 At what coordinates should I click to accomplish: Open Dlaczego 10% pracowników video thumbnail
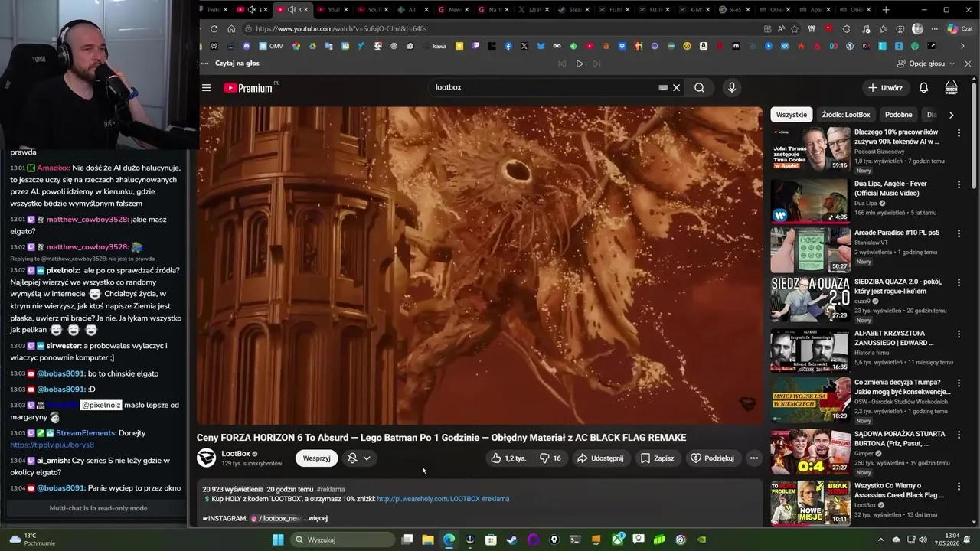pyautogui.click(x=810, y=148)
